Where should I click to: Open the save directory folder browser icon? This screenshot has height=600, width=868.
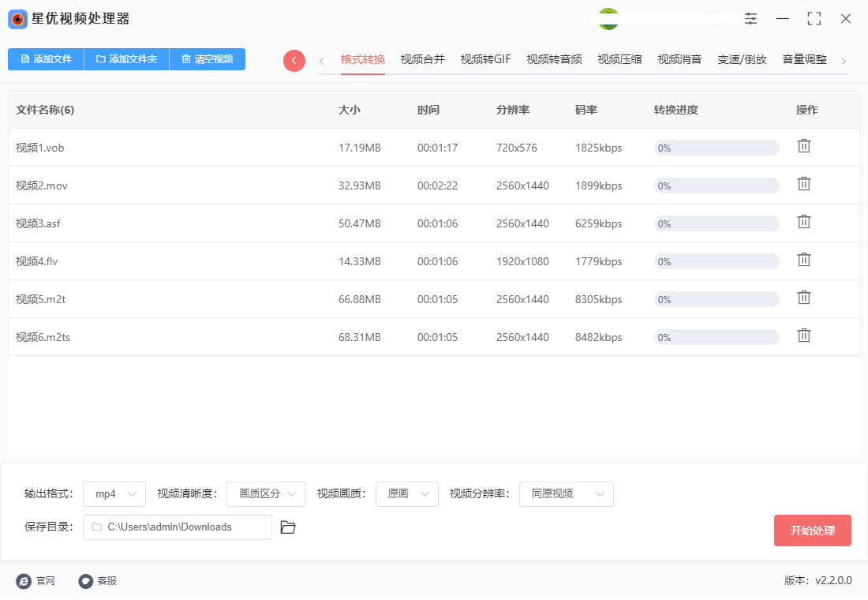(287, 527)
